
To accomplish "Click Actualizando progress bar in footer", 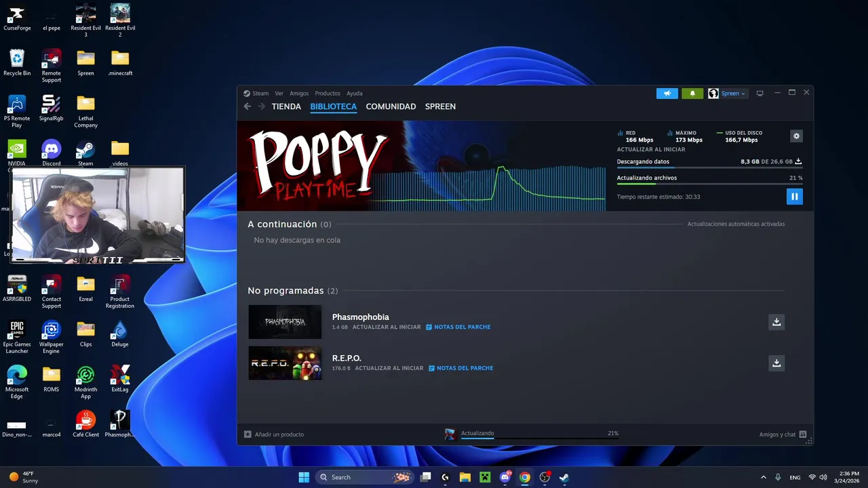I will click(540, 439).
